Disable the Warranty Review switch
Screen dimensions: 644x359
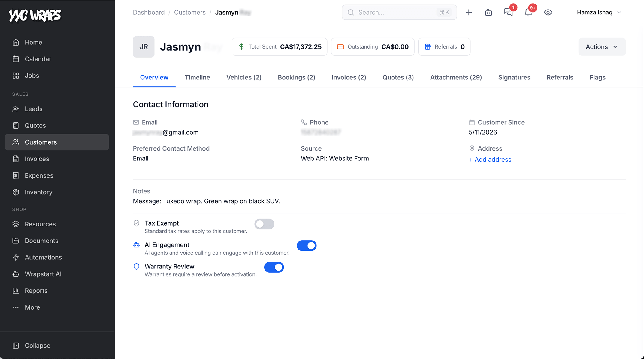coord(274,267)
